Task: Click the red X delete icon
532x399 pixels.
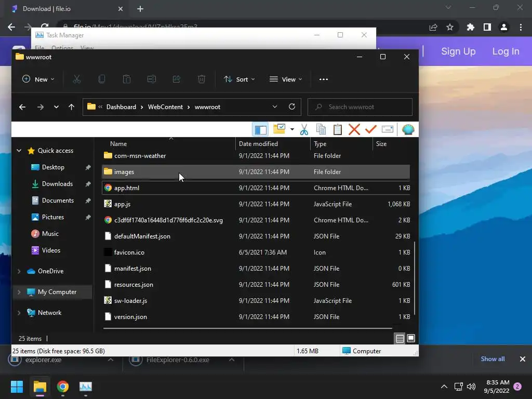Action: tap(354, 129)
